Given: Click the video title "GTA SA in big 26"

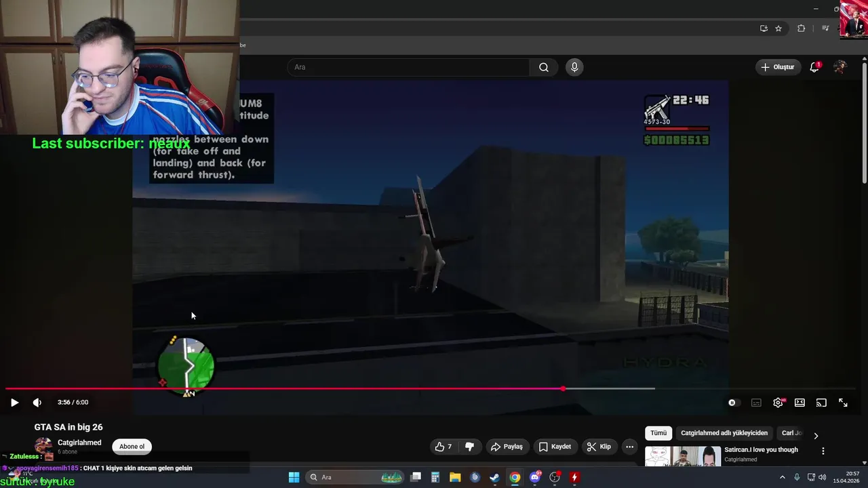Looking at the screenshot, I should click(x=68, y=427).
